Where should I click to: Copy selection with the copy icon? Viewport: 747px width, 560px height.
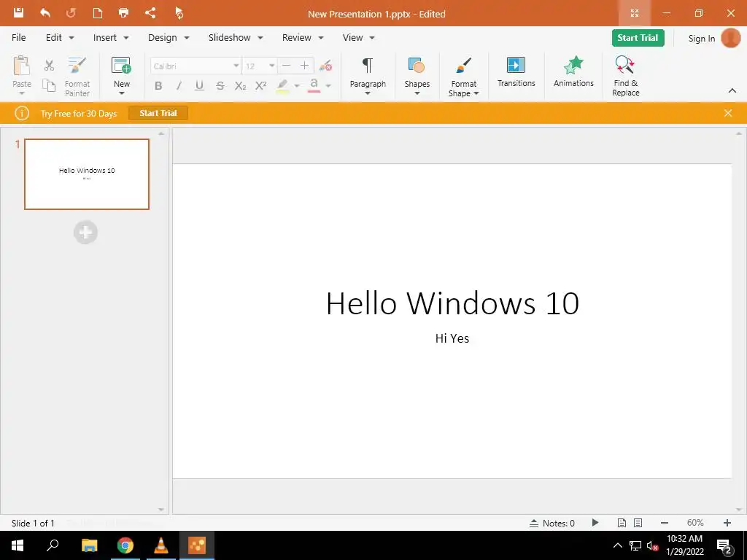[49, 85]
